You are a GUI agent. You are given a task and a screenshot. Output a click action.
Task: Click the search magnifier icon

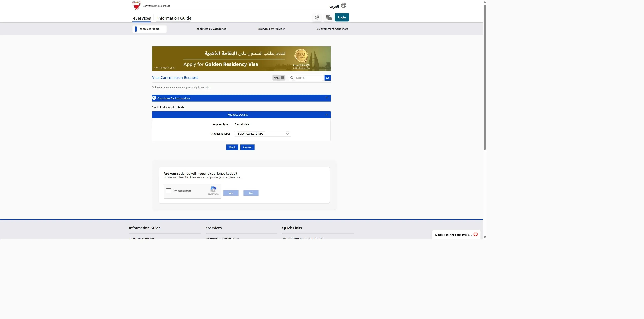[292, 78]
